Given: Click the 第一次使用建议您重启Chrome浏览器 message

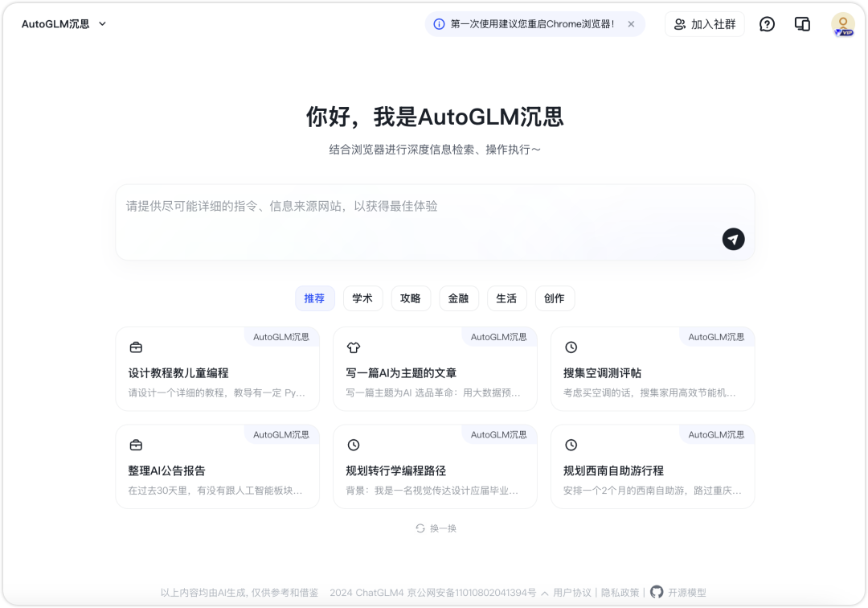Looking at the screenshot, I should 533,24.
